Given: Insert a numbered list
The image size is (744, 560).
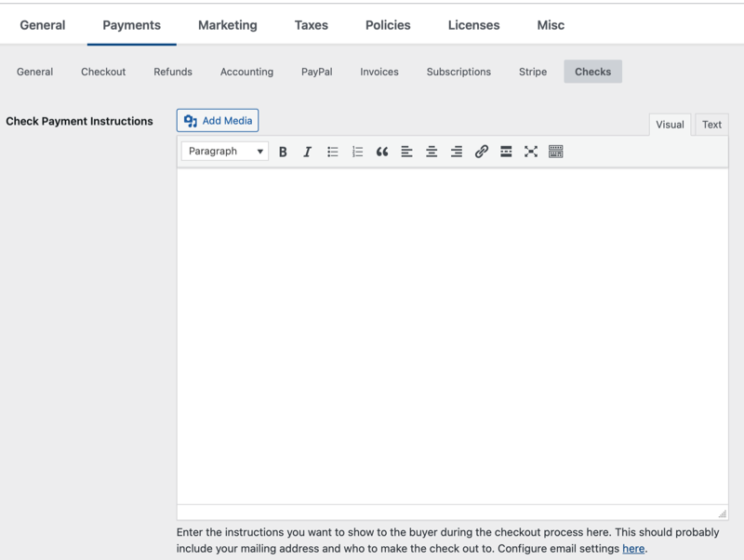Looking at the screenshot, I should (x=357, y=152).
